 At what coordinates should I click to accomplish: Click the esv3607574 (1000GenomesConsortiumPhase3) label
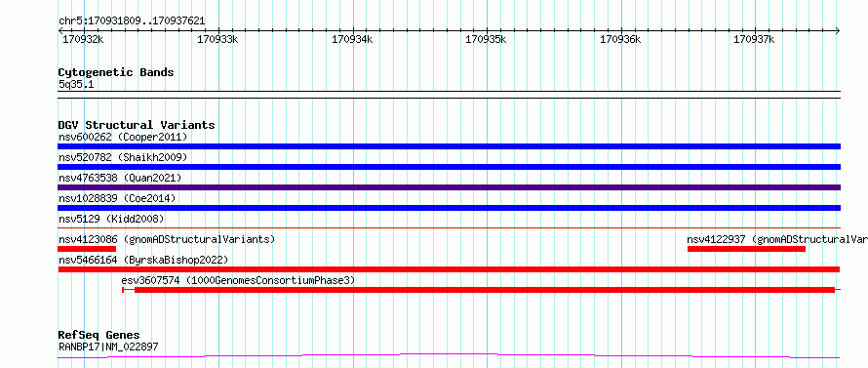pyautogui.click(x=238, y=280)
